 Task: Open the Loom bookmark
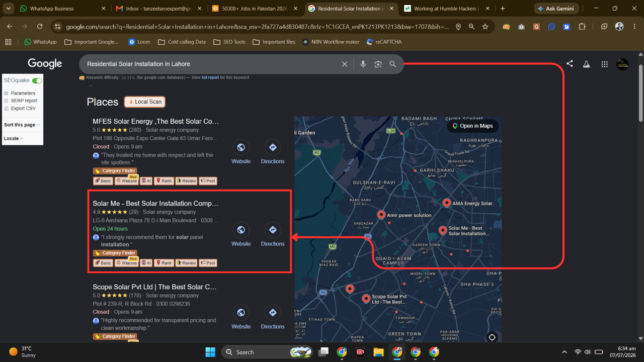tap(139, 42)
